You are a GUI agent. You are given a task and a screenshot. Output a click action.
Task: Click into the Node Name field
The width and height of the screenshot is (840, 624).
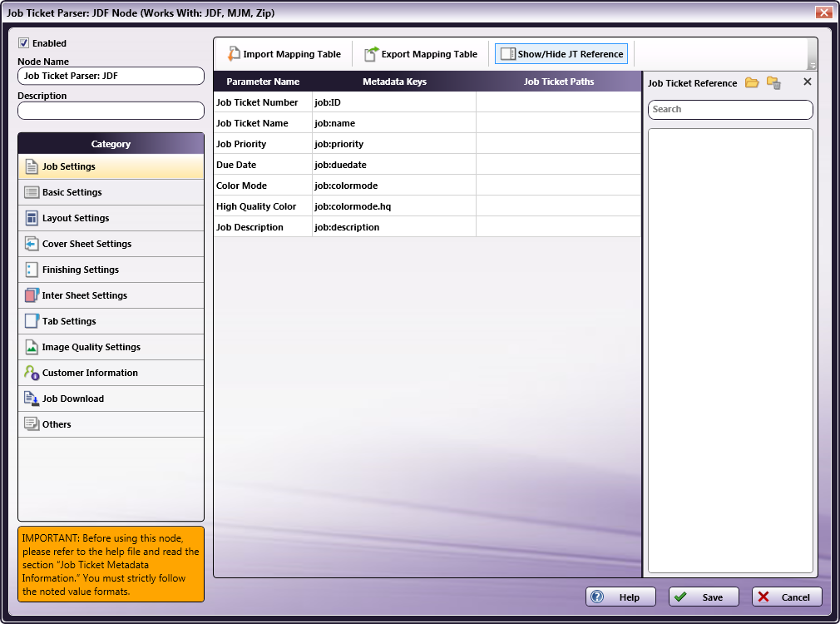111,76
